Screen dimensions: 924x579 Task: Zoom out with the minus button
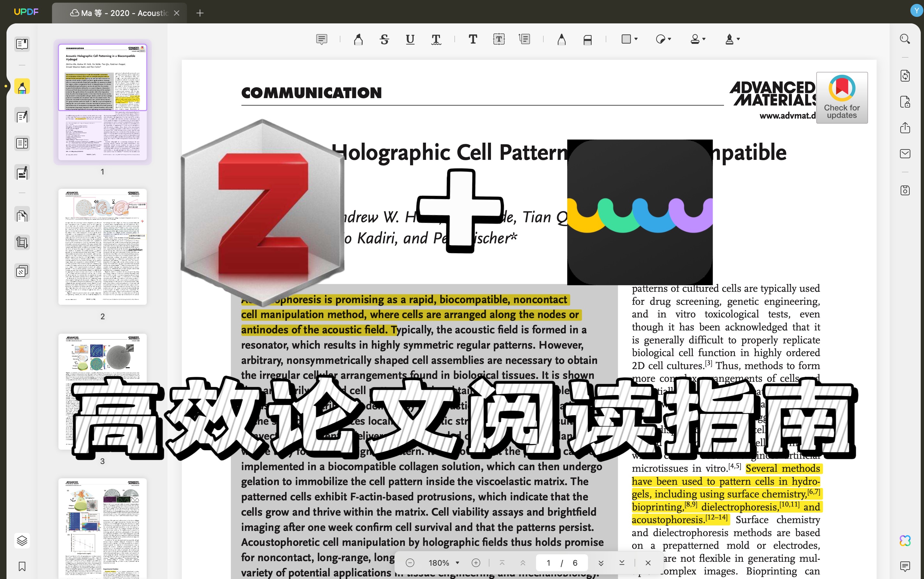pyautogui.click(x=410, y=562)
